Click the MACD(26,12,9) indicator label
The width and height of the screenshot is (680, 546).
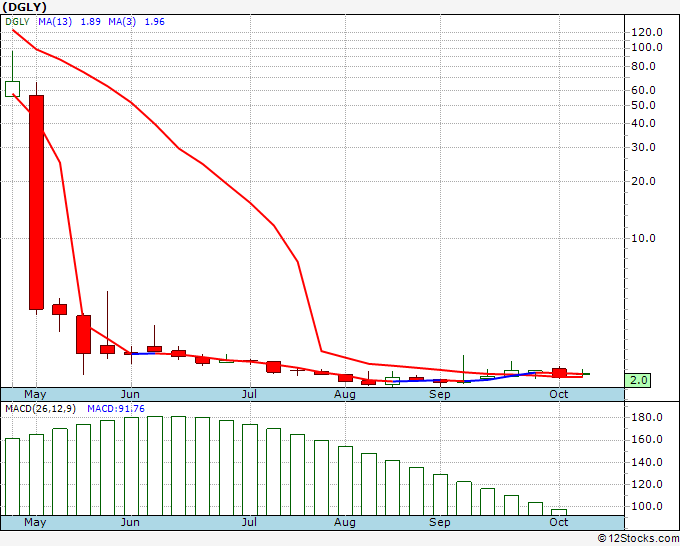pos(41,409)
